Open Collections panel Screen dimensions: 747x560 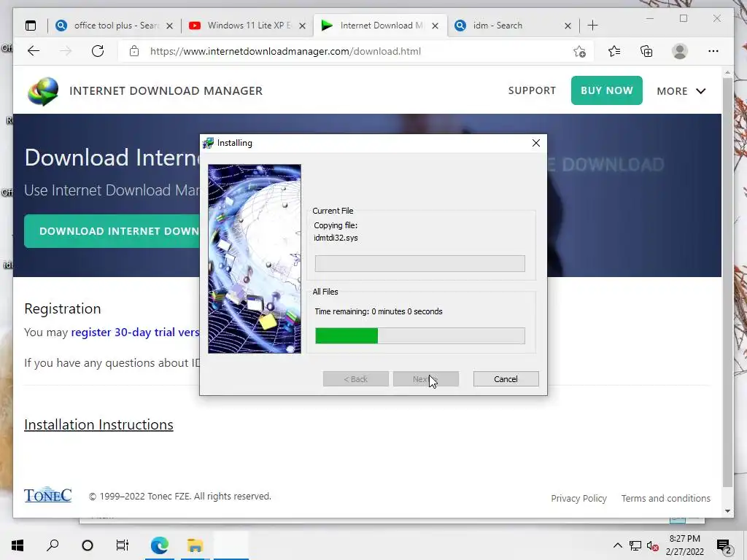click(x=646, y=51)
